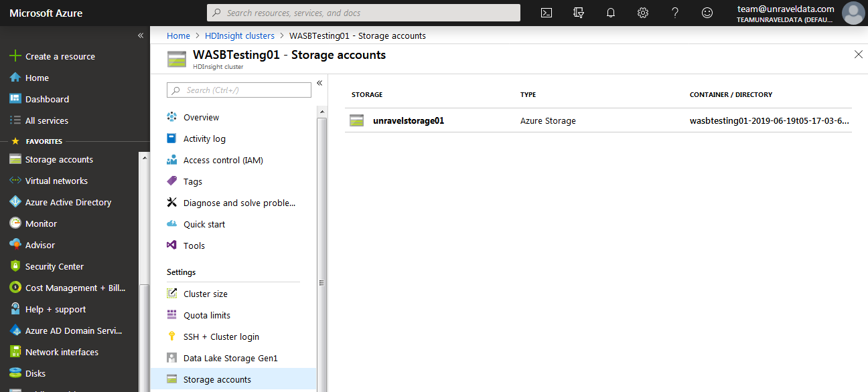The width and height of the screenshot is (868, 392).
Task: Sort by the STORAGE column header
Action: tap(367, 95)
